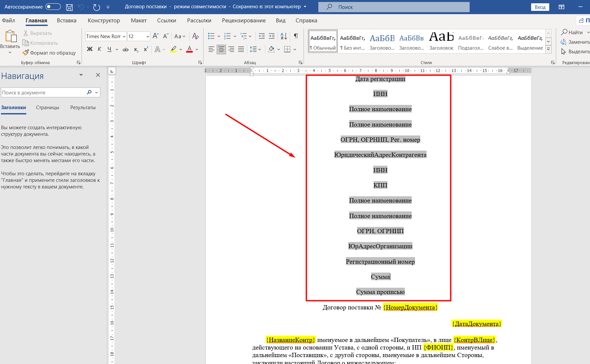The width and height of the screenshot is (590, 364).
Task: Open Navigation pane options dropdown arrow
Action: point(81,75)
